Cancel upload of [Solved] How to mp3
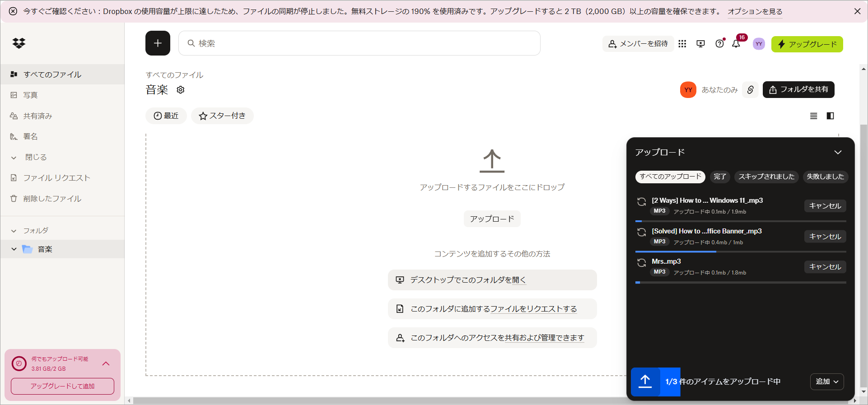Image resolution: width=868 pixels, height=405 pixels. pyautogui.click(x=825, y=237)
